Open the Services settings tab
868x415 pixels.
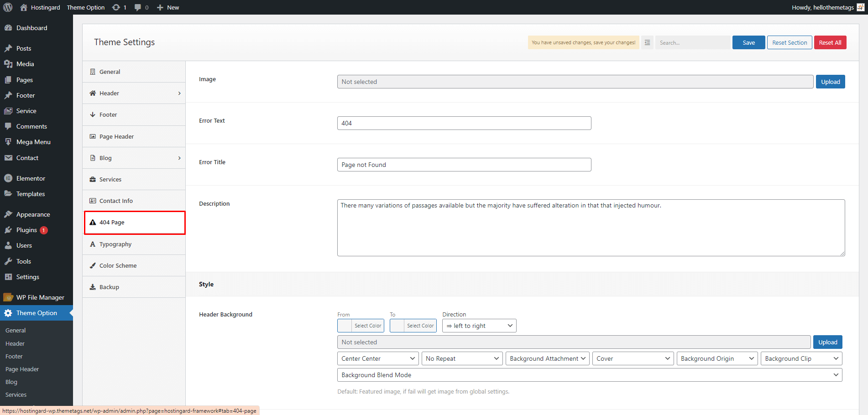pos(134,179)
